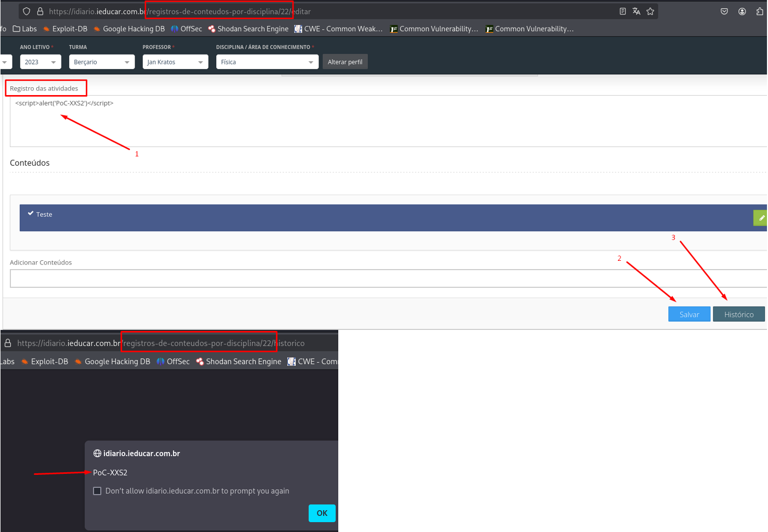Image resolution: width=768 pixels, height=532 pixels.
Task: Open Shodan Search Engine bookmark in top toolbar
Action: (248, 29)
